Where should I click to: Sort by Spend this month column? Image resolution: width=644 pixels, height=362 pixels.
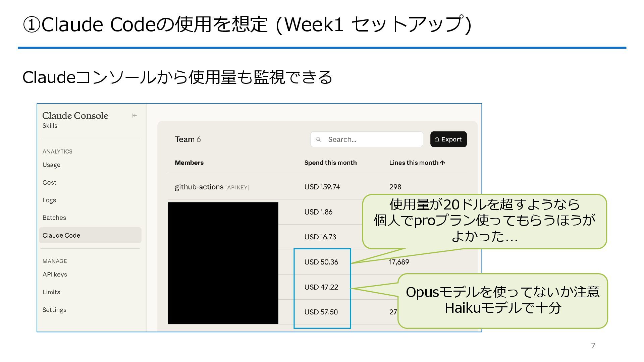pos(330,163)
